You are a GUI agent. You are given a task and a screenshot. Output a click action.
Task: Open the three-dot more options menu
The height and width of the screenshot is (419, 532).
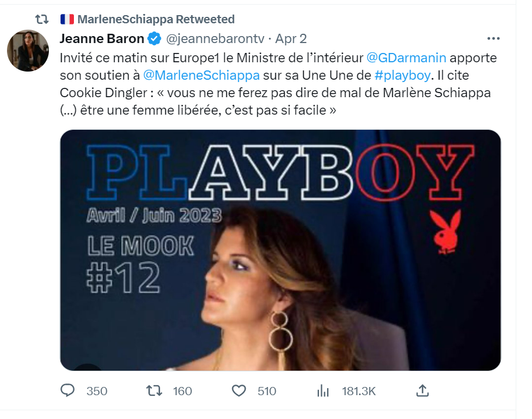pos(493,39)
